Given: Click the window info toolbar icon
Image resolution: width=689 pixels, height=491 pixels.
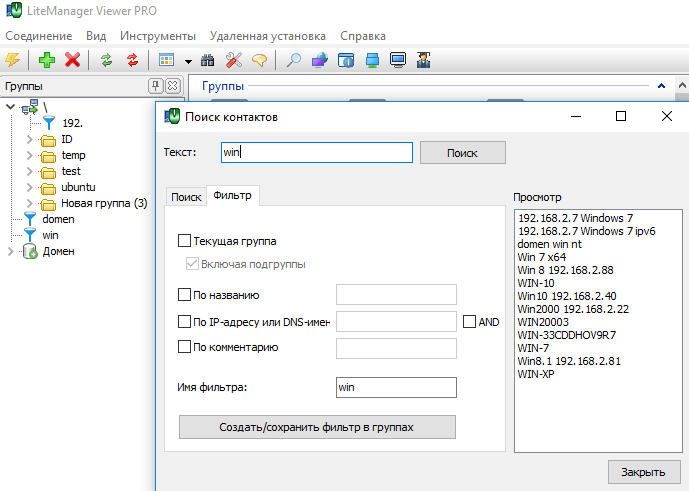Looking at the screenshot, I should 346,60.
